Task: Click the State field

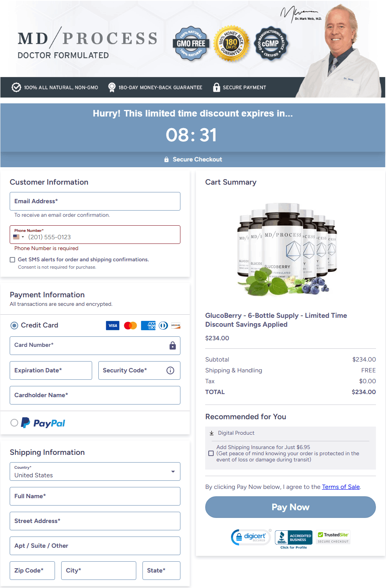Action: point(161,571)
